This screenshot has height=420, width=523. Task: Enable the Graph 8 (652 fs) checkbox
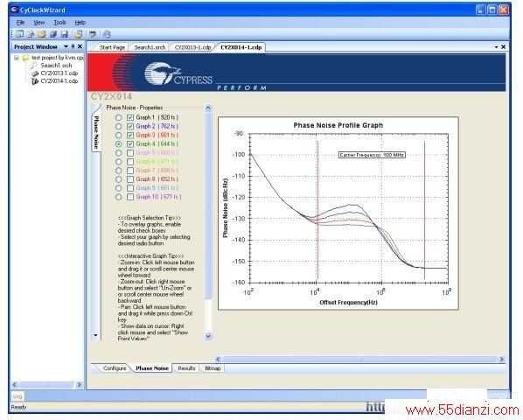[x=130, y=179]
